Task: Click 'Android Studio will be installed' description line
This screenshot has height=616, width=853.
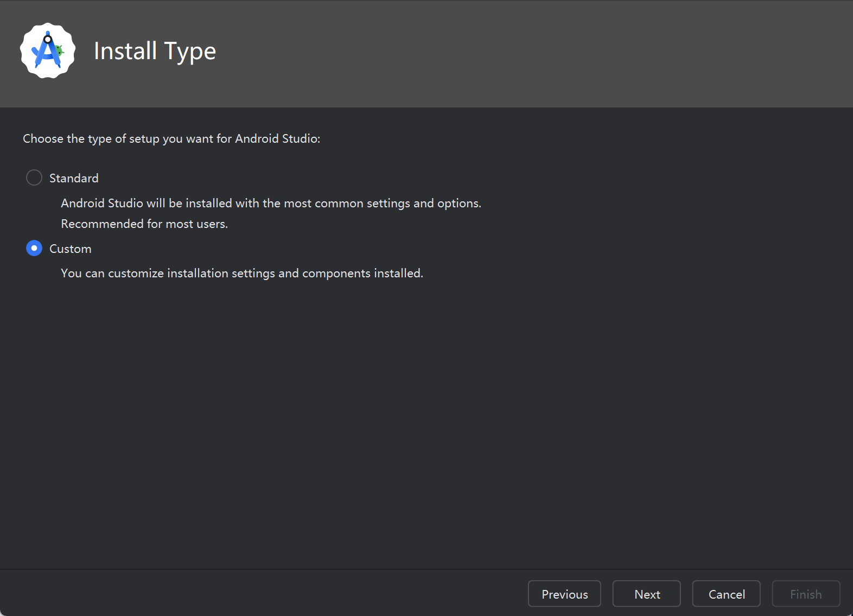Action: tap(271, 203)
